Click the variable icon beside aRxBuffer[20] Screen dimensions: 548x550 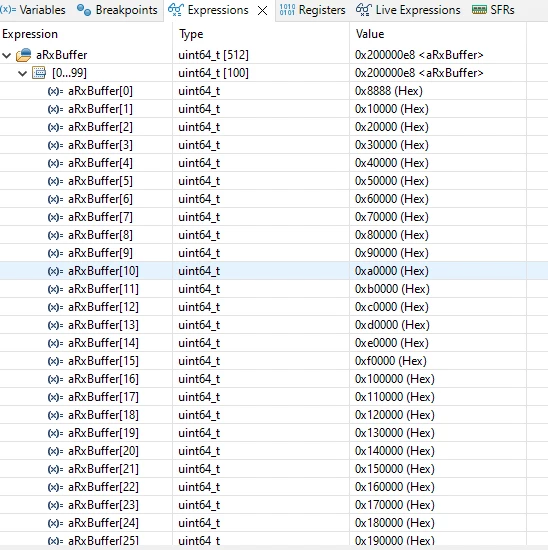[55, 451]
